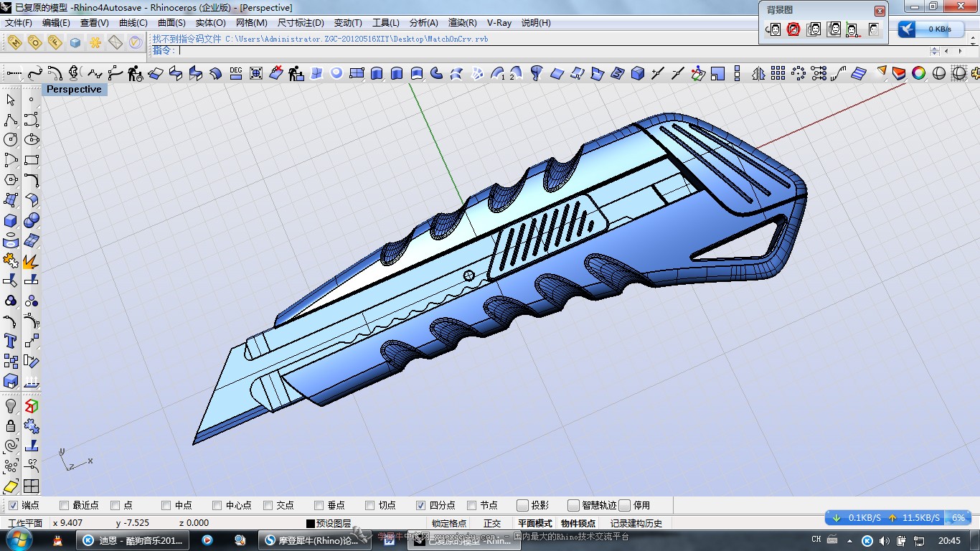Viewport: 980px width, 551px height.
Task: Uncheck the 四分点 osnap checkbox
Action: pyautogui.click(x=421, y=505)
